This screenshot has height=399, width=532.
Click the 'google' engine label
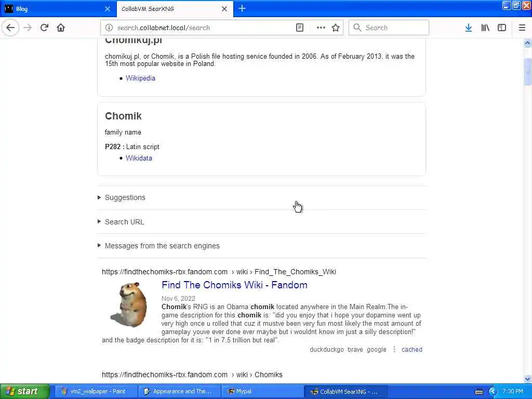click(376, 350)
